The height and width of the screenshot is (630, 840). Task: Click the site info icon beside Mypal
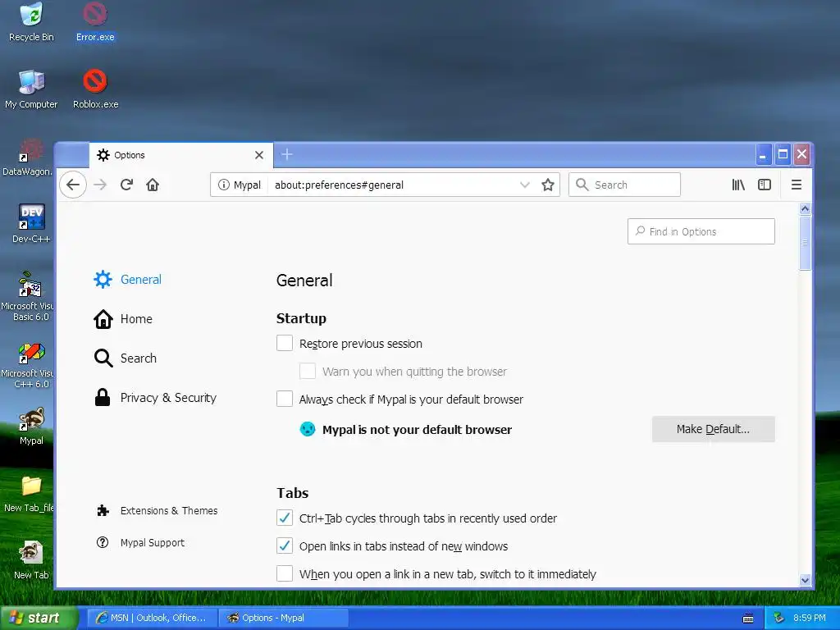tap(223, 185)
